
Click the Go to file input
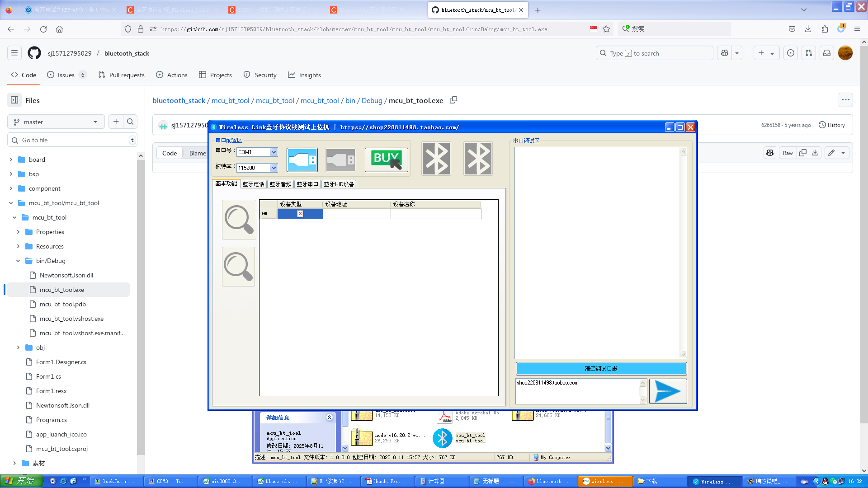(72, 140)
